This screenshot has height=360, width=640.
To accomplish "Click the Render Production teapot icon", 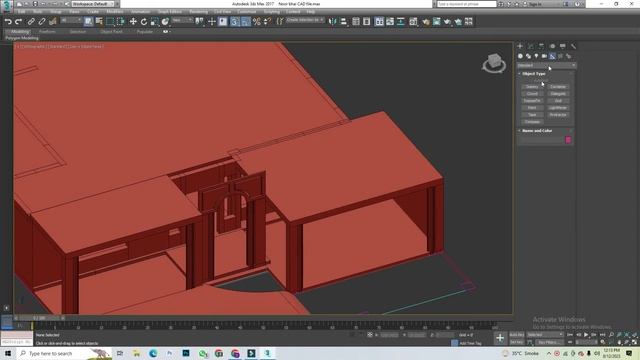I will click(447, 22).
